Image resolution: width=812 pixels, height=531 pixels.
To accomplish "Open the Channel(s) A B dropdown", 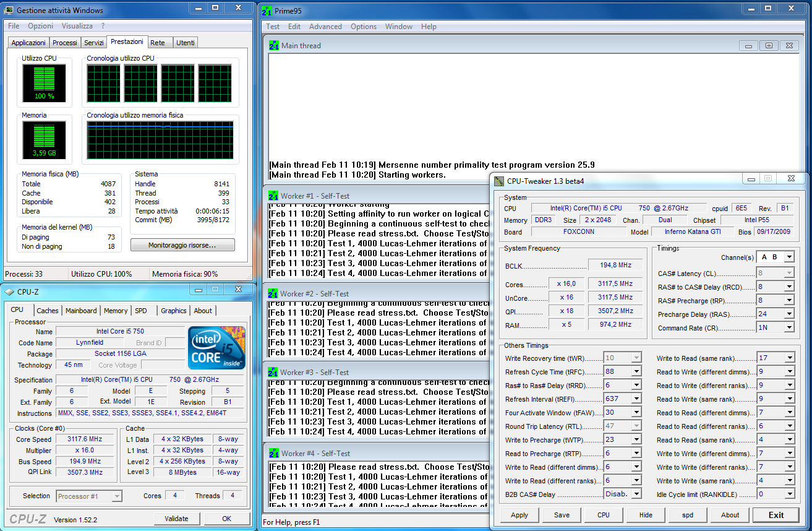I will click(x=788, y=257).
